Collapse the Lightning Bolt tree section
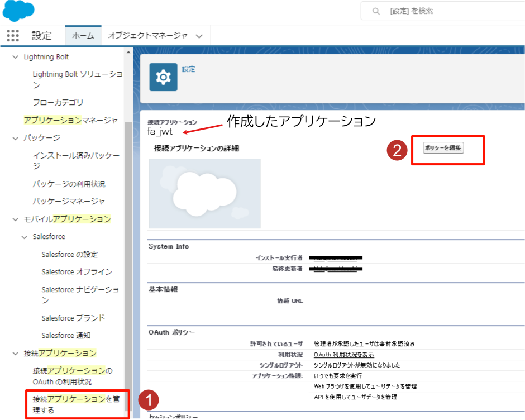Screen dimensions: 525x420 [x=15, y=57]
